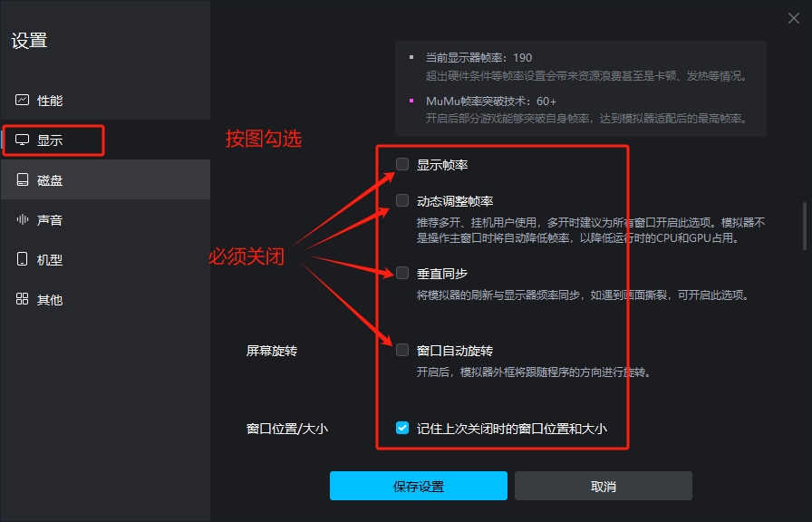Click the vertical scrollbar thumb on right

click(x=805, y=227)
